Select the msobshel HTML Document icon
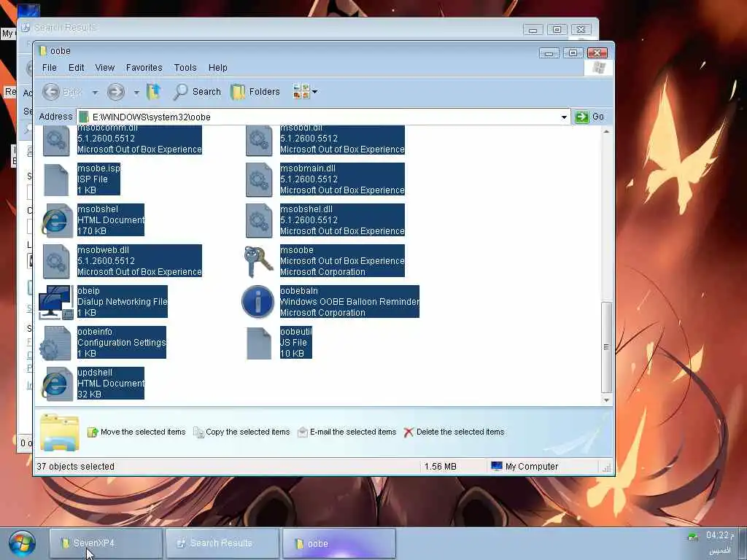The image size is (747, 560). tap(55, 221)
